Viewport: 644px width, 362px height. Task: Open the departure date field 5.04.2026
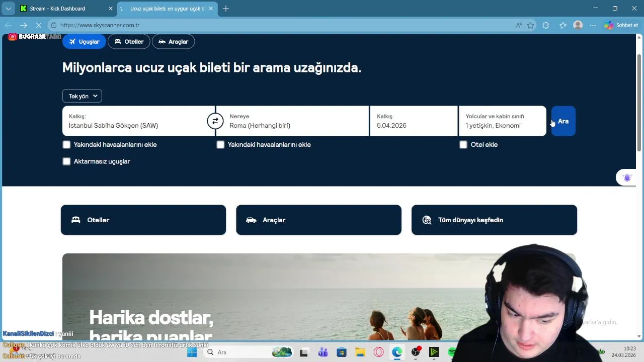click(414, 121)
